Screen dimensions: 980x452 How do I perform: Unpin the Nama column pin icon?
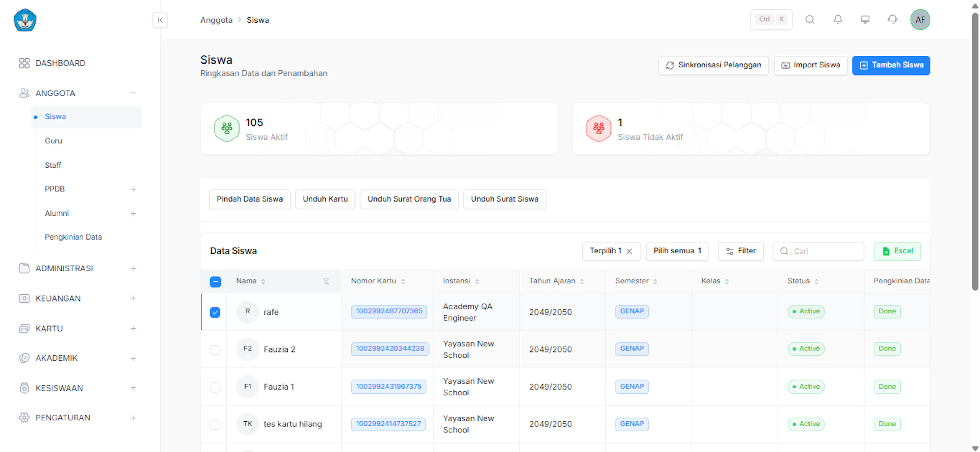click(326, 281)
